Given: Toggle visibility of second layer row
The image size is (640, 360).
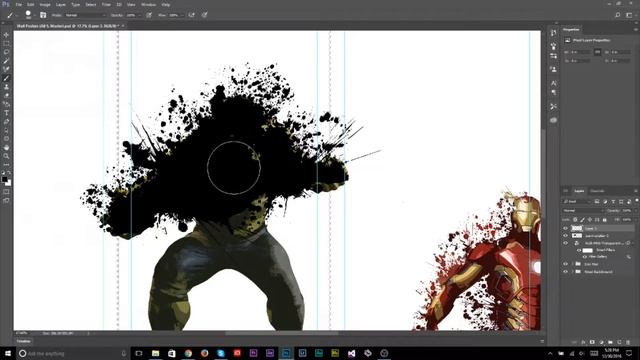Looking at the screenshot, I should (566, 236).
